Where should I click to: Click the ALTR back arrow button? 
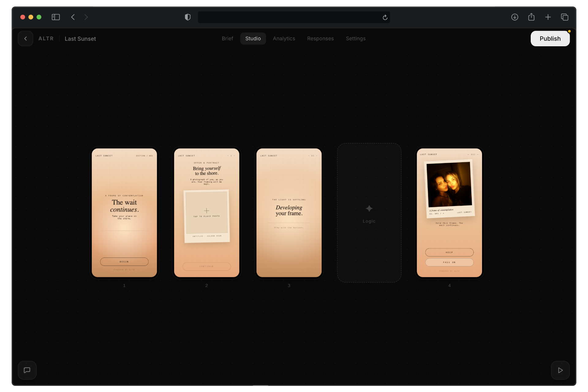(25, 39)
